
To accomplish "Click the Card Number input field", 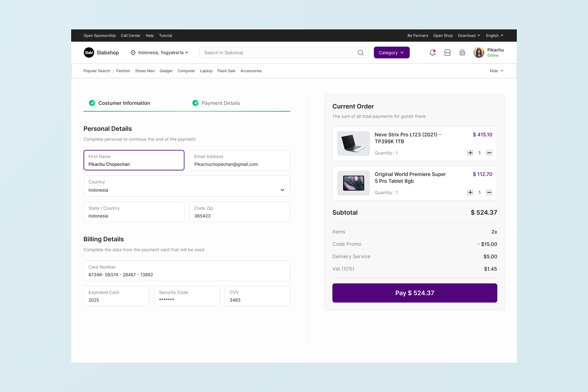I will point(187,271).
